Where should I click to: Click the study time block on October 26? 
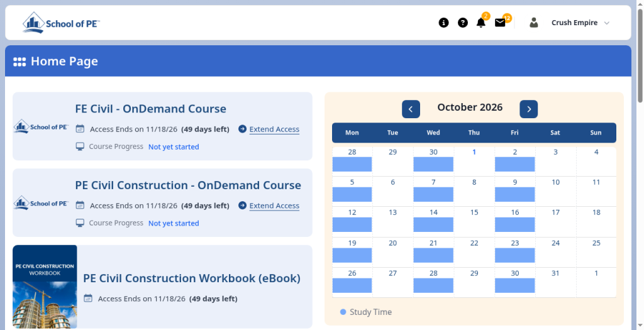pos(352,285)
